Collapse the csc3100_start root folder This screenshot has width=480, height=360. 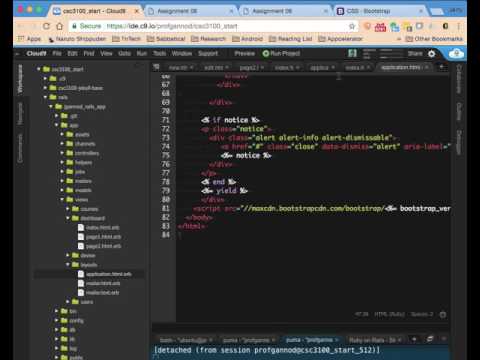tap(39, 69)
